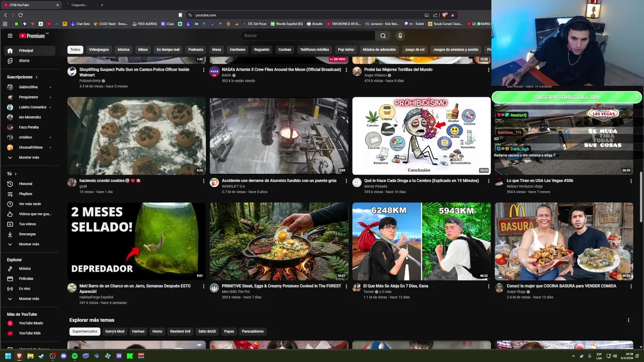Select the Música filter chip
Image resolution: width=644 pixels, height=362 pixels.
click(x=124, y=50)
